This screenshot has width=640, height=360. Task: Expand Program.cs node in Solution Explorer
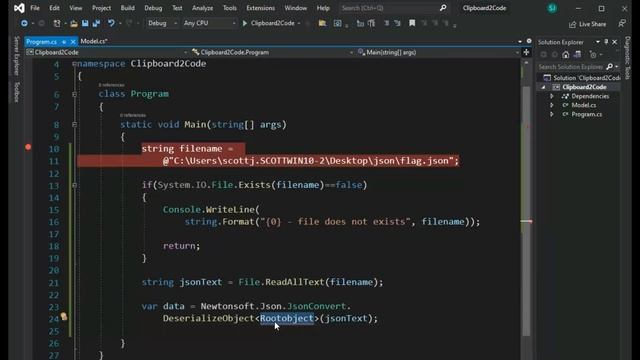pyautogui.click(x=552, y=114)
